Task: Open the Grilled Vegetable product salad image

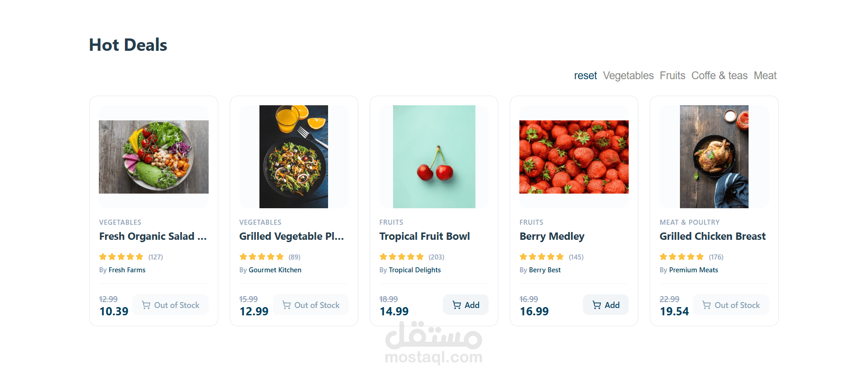Action: [294, 157]
